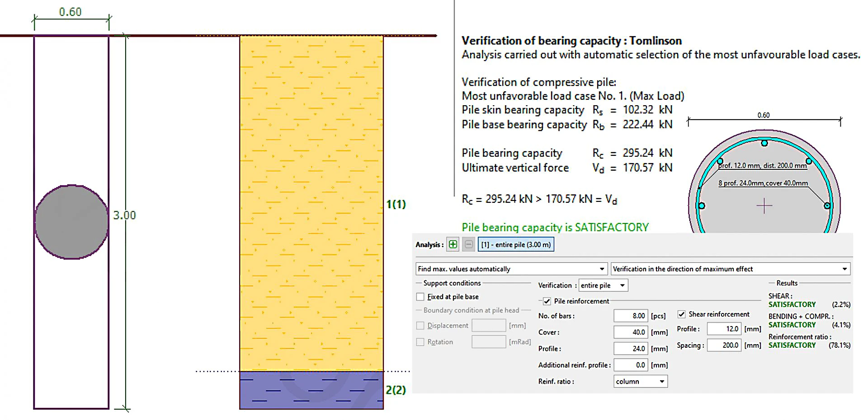
Task: Click the soil layer label '1(1)'
Action: [396, 204]
